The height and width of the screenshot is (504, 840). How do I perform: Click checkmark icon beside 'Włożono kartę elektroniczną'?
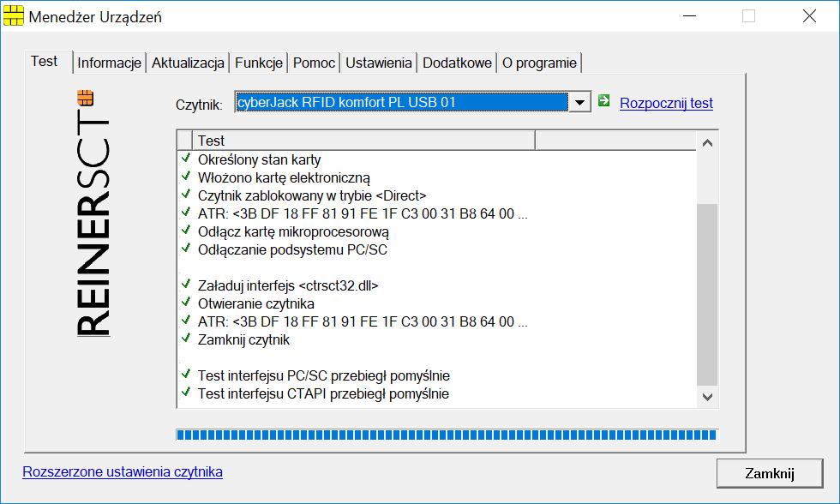(186, 177)
